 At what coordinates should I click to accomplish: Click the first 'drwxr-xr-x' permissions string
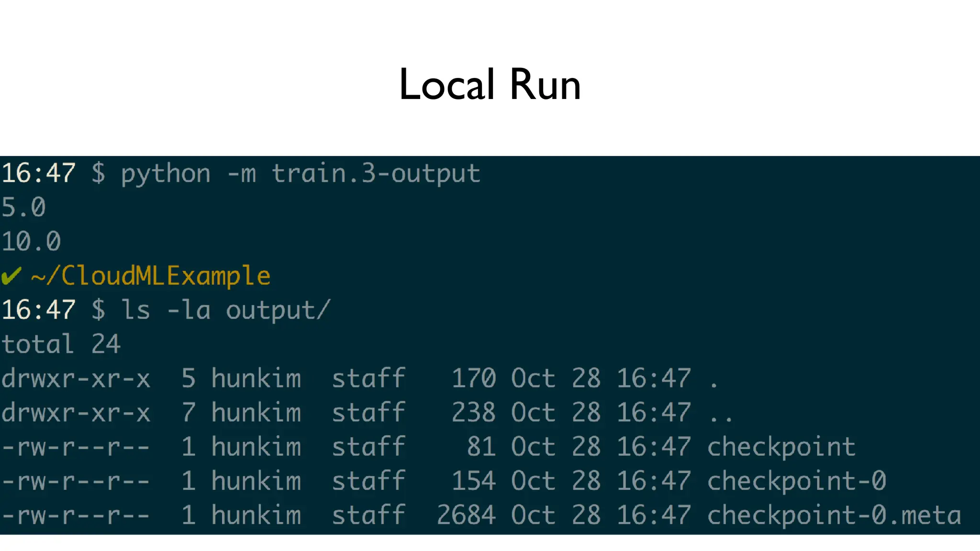click(76, 379)
